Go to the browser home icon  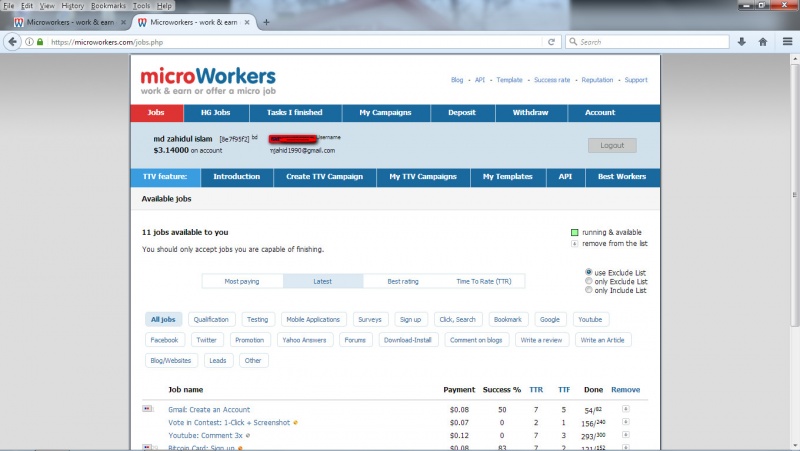tap(763, 42)
